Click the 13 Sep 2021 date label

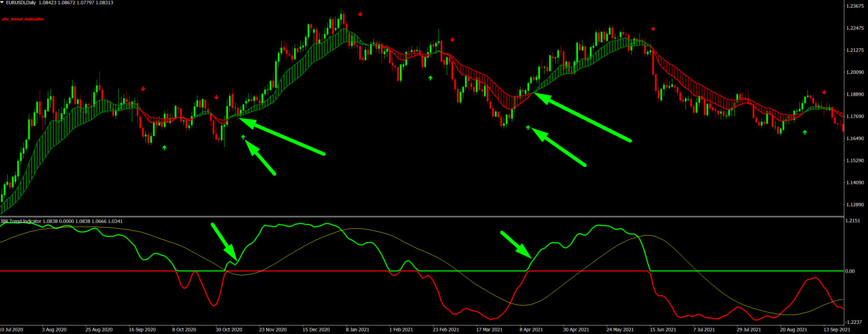[x=837, y=330]
